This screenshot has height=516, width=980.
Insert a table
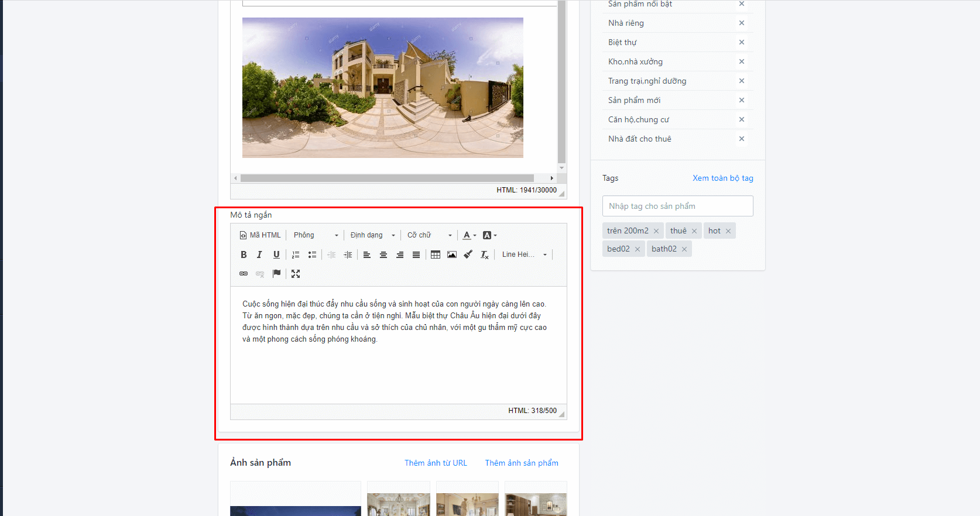click(x=436, y=254)
